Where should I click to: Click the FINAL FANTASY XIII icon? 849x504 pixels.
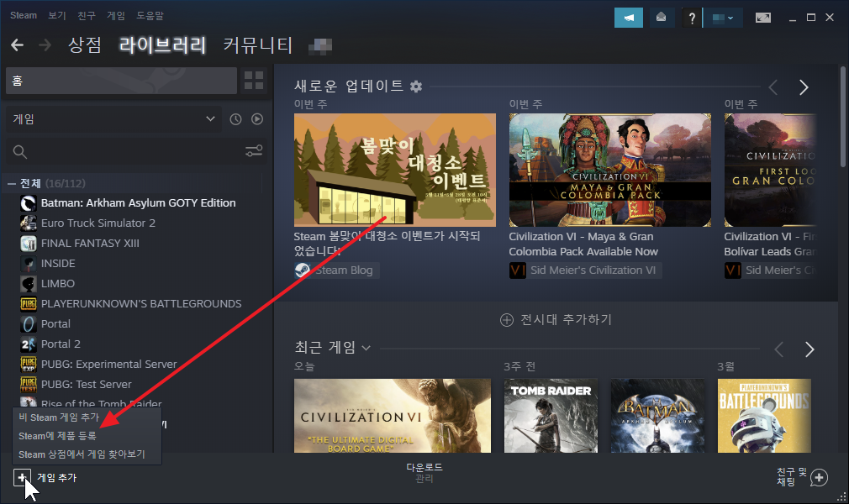coord(28,244)
